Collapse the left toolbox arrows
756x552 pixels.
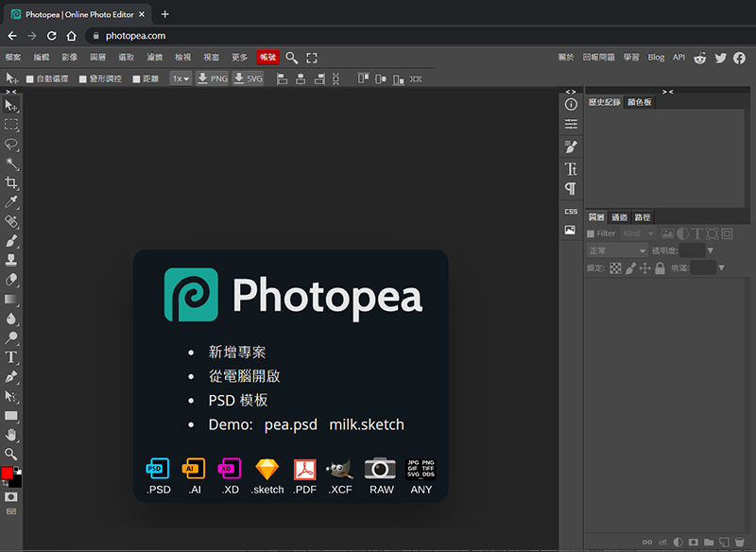(x=10, y=92)
